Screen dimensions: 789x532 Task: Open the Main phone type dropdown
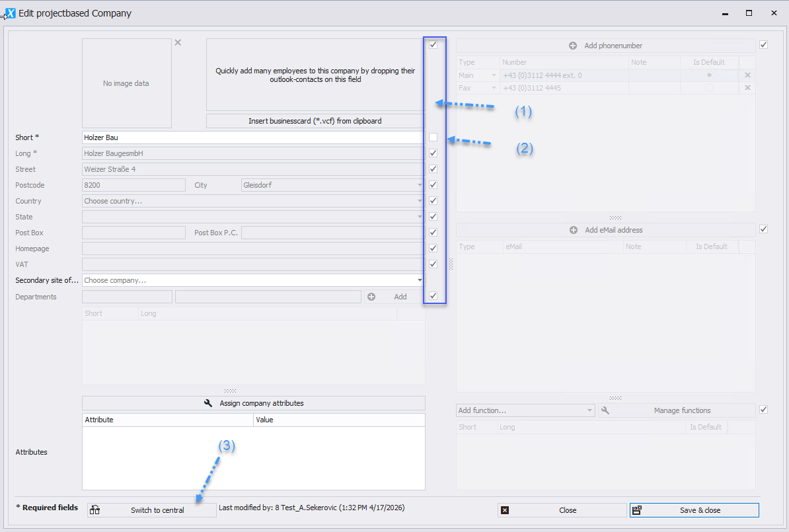click(494, 75)
